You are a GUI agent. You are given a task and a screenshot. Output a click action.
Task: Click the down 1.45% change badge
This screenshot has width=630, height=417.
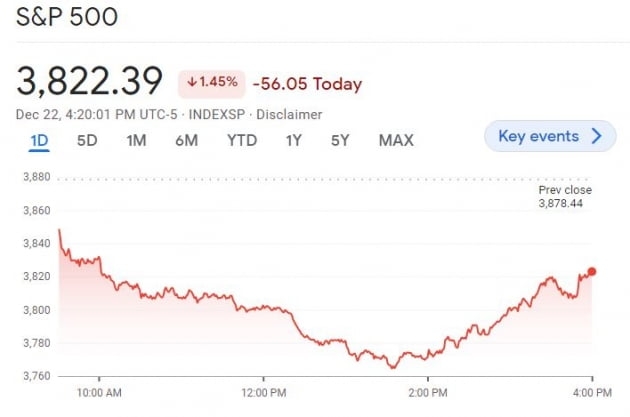coord(210,84)
